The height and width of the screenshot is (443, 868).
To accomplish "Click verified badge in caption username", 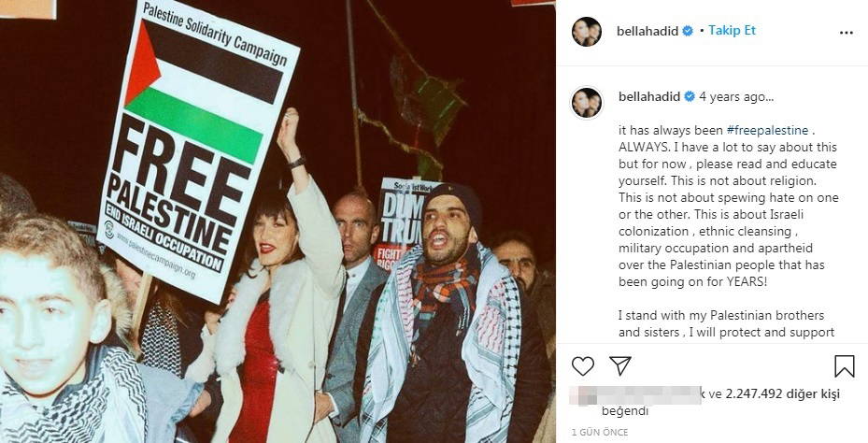I will click(x=690, y=97).
